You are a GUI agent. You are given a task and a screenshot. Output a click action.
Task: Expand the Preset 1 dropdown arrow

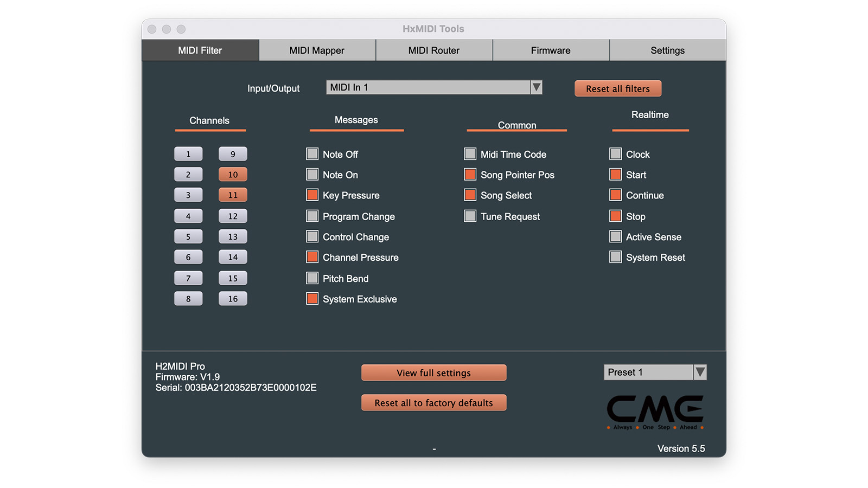tap(700, 372)
